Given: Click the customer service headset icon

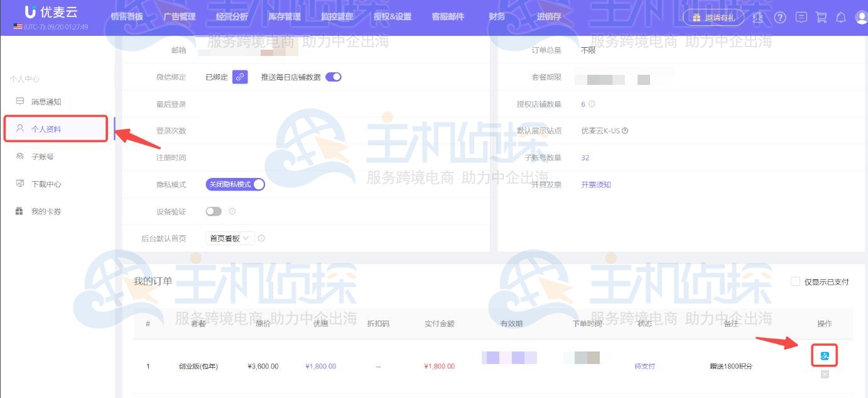Looking at the screenshot, I should coord(757,18).
